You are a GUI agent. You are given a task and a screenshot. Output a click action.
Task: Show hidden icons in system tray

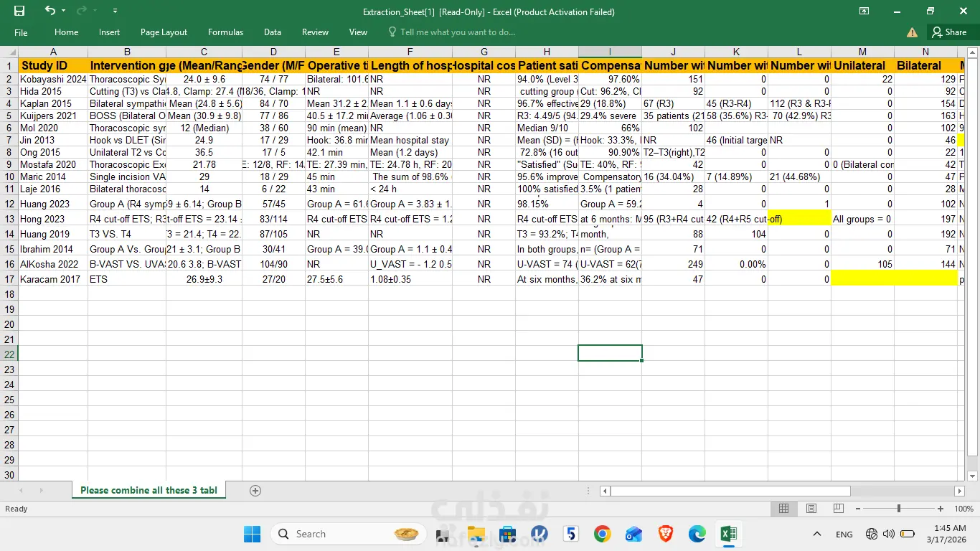pyautogui.click(x=816, y=534)
